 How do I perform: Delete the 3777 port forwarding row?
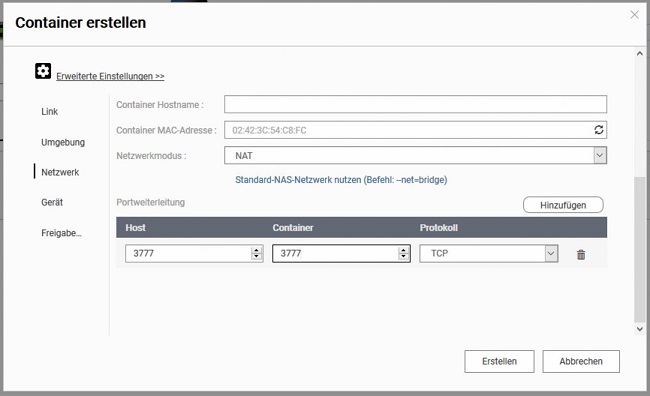[x=581, y=255]
